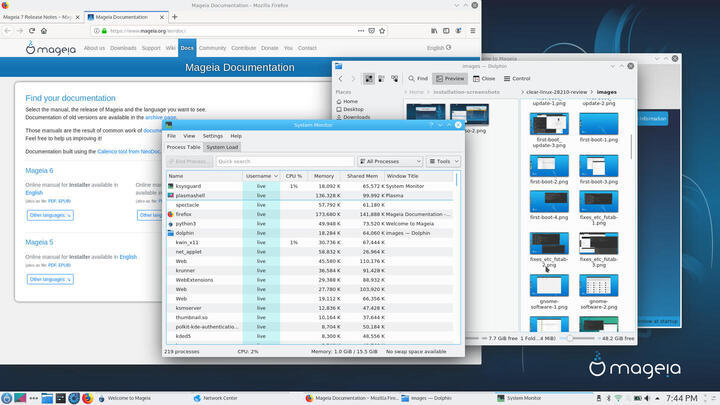The image size is (720, 405).
Task: Open Downloads on Mageia site navigation
Action: point(123,48)
